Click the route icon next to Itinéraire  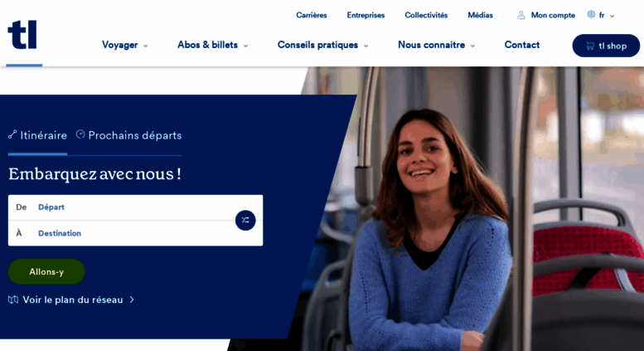pos(12,134)
